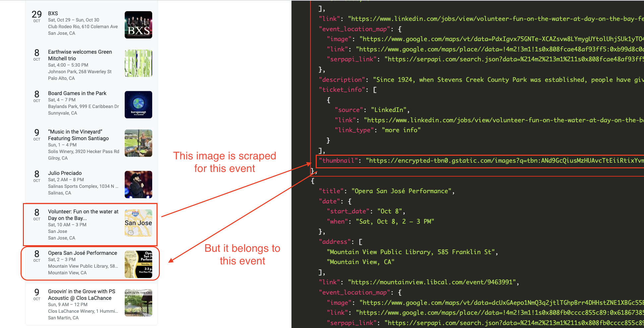Click the Google Maps image URL value

(x=497, y=39)
